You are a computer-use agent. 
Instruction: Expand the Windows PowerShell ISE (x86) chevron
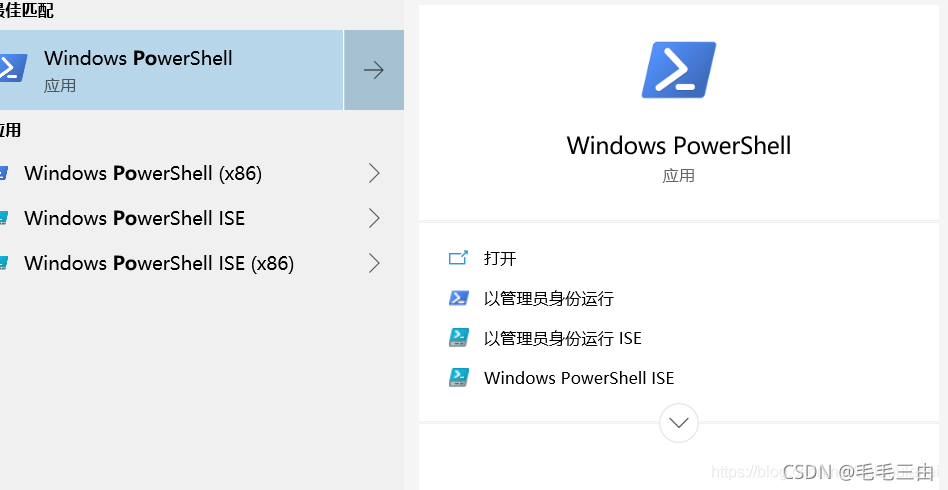click(x=374, y=263)
